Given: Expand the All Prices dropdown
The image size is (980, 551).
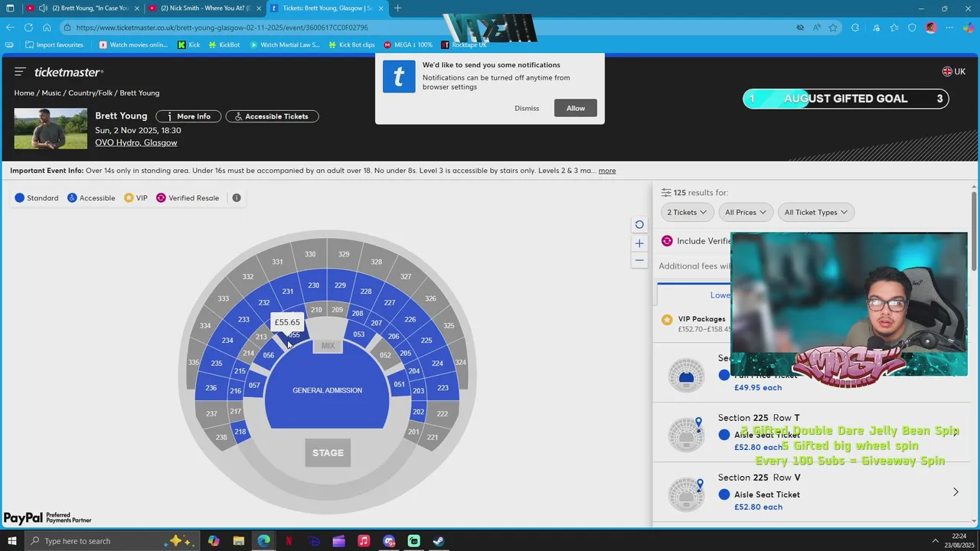Looking at the screenshot, I should pyautogui.click(x=745, y=212).
